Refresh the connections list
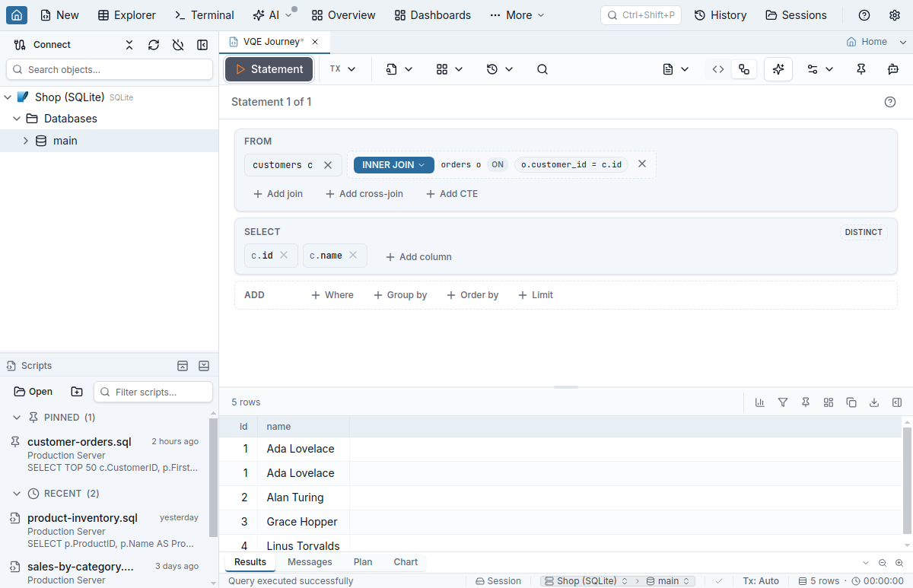Viewport: 913px width, 588px height. tap(154, 45)
